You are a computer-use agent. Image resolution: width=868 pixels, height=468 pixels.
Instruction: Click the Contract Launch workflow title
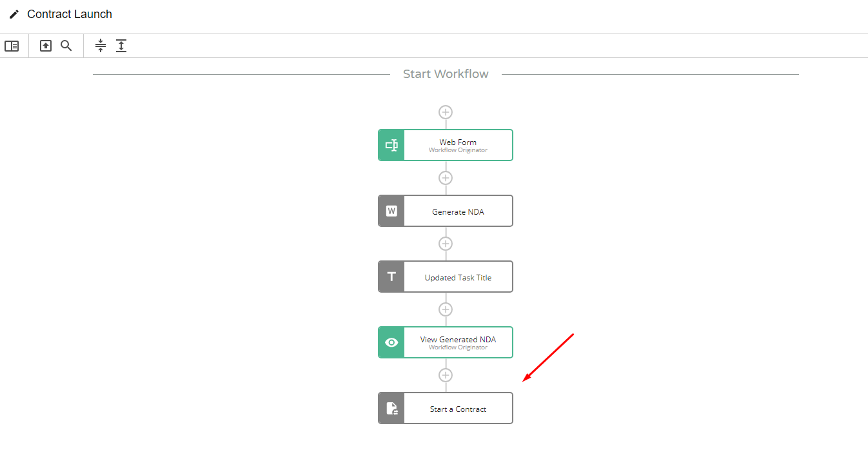[70, 14]
